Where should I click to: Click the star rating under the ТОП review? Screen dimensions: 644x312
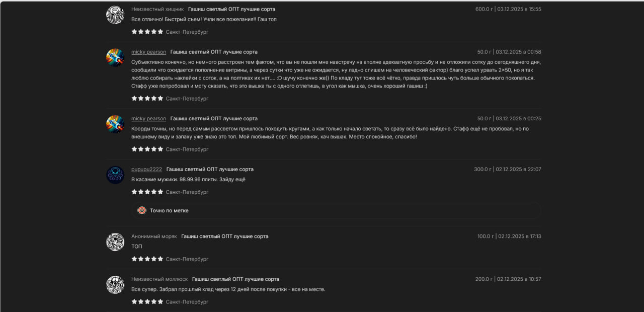click(147, 259)
